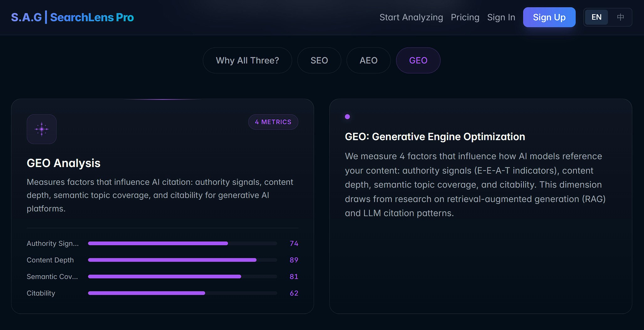Switch to the SEO tab
Screen dimensions: 644x330
pos(319,60)
